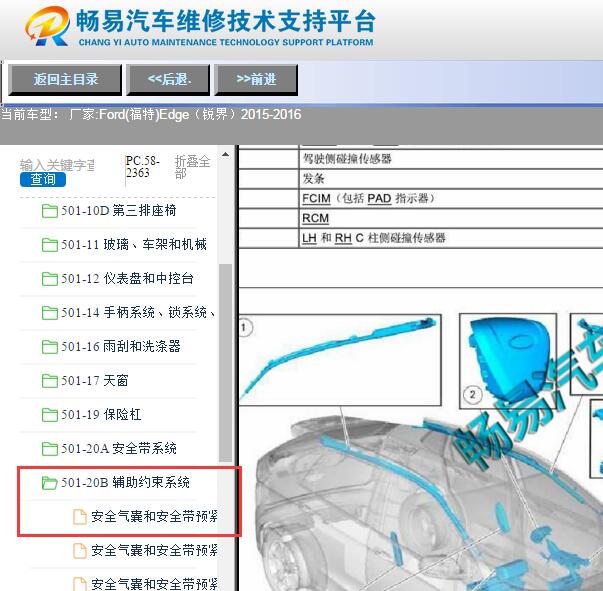Expand 501-17 天窗 tree node

point(95,381)
